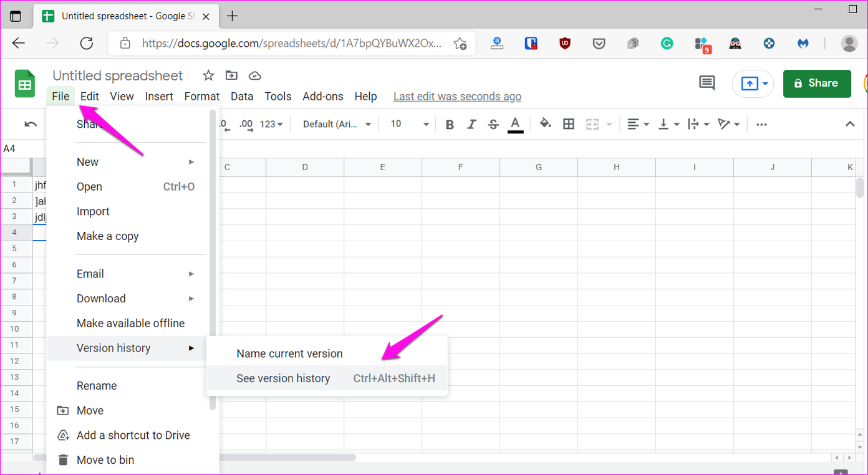Open the Help menu

click(366, 96)
